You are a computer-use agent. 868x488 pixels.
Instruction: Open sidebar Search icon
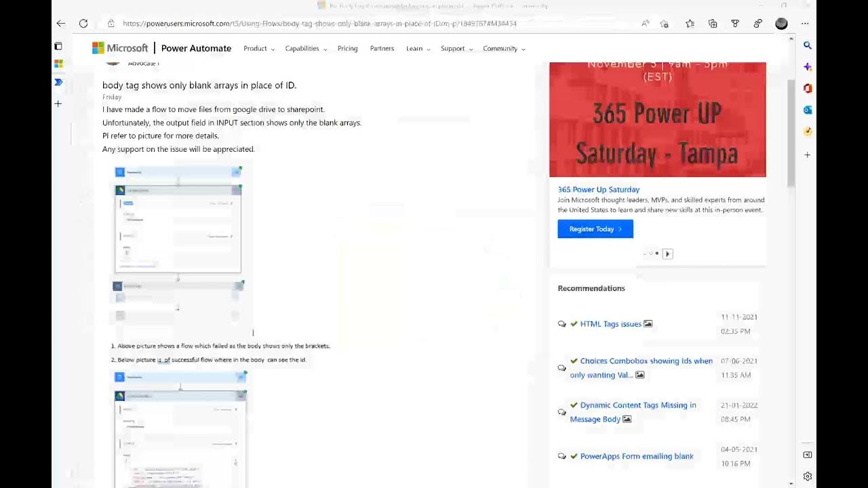pyautogui.click(x=808, y=45)
